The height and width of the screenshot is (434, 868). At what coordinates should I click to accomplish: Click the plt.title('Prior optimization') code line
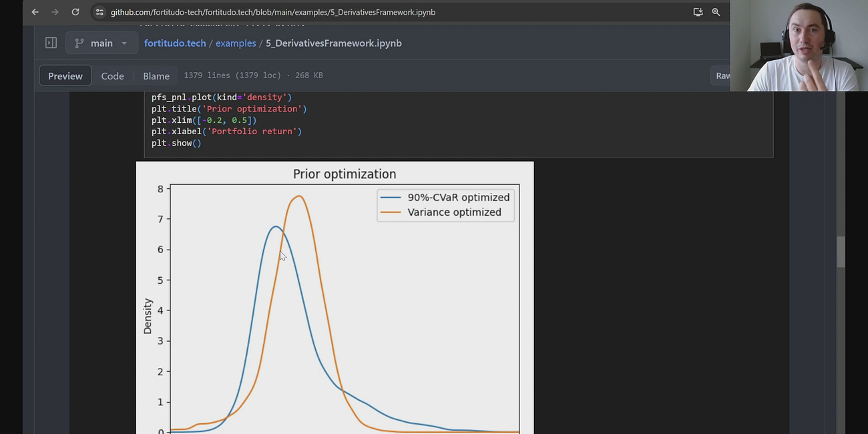click(x=229, y=109)
